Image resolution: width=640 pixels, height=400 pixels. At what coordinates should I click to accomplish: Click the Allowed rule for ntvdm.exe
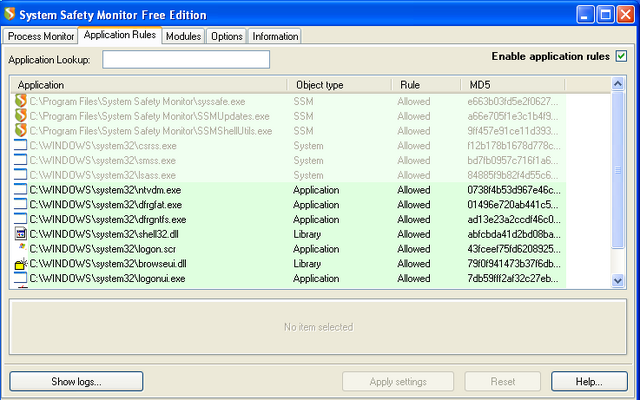point(413,190)
